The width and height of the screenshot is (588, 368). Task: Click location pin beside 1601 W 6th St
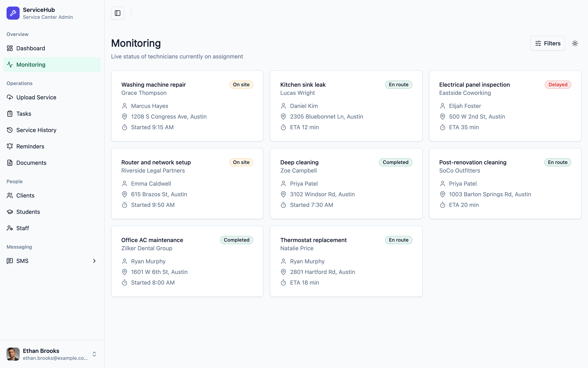pyautogui.click(x=124, y=272)
